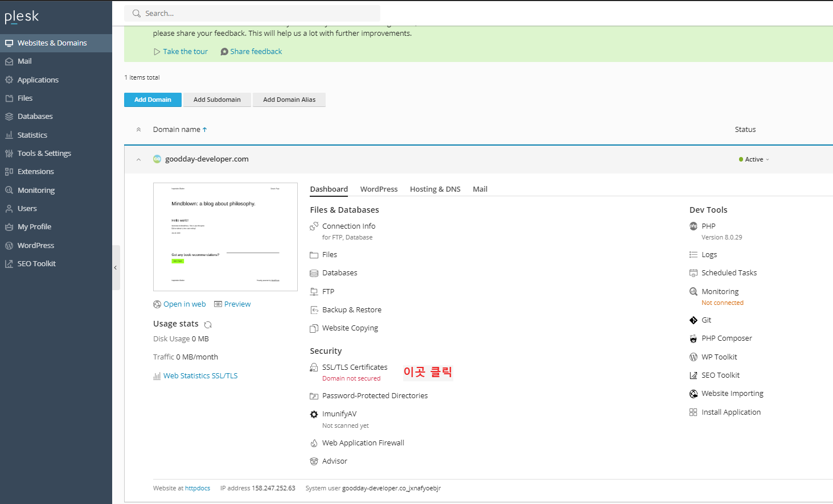
Task: Click the Files folder icon in sidebar
Action: 9,98
